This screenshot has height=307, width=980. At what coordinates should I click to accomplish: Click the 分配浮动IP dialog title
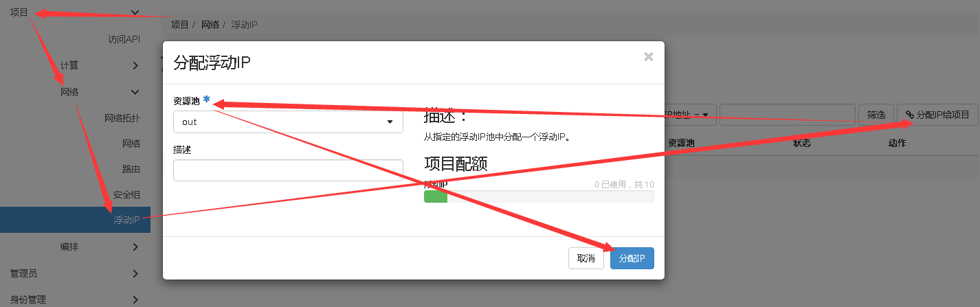212,62
